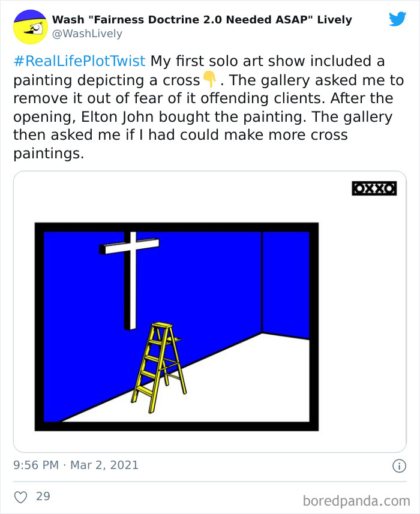Screen dimensions: 420x514
Task: Click the circled 'i' beside the timestamp
Action: pyautogui.click(x=399, y=465)
